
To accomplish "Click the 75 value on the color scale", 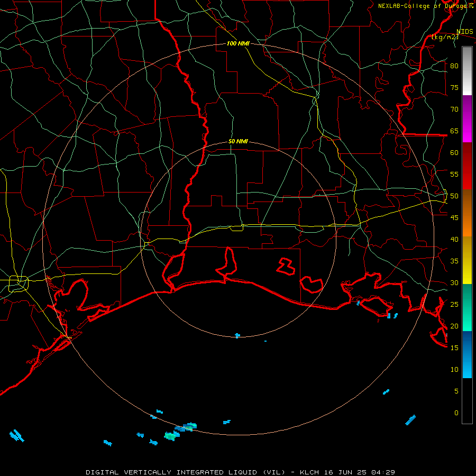I will click(454, 87).
